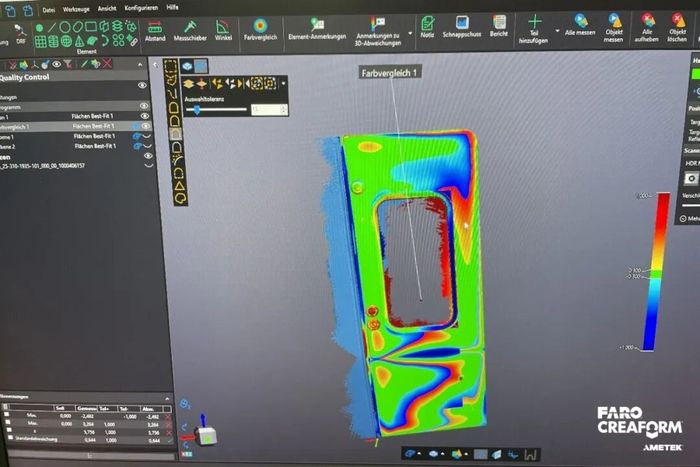
Task: Choose the Winkel angle measurement tool
Action: (x=223, y=30)
